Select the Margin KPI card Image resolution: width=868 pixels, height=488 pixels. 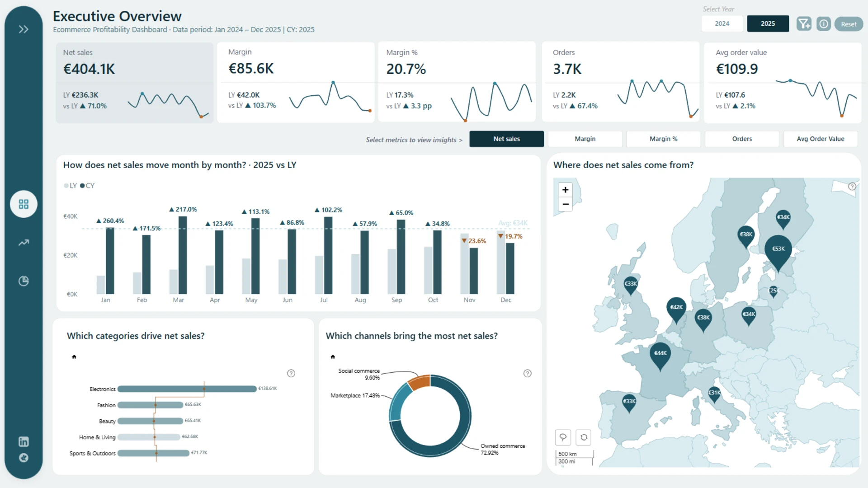tap(296, 82)
